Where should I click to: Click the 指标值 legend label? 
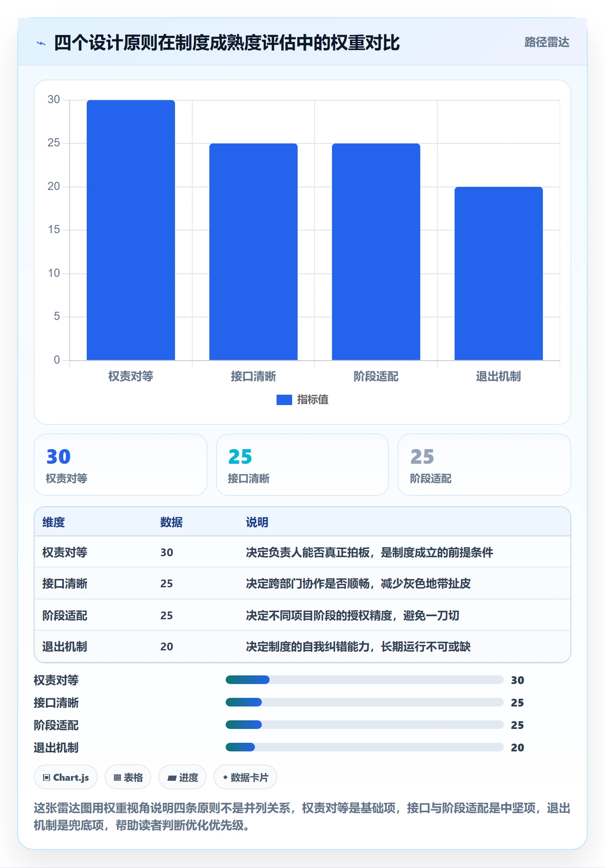point(313,400)
